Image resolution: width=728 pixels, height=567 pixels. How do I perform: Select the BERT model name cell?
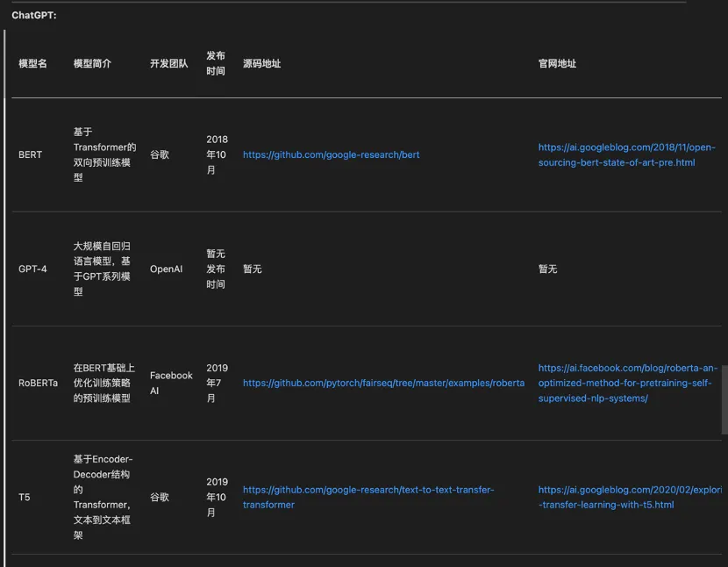[30, 154]
